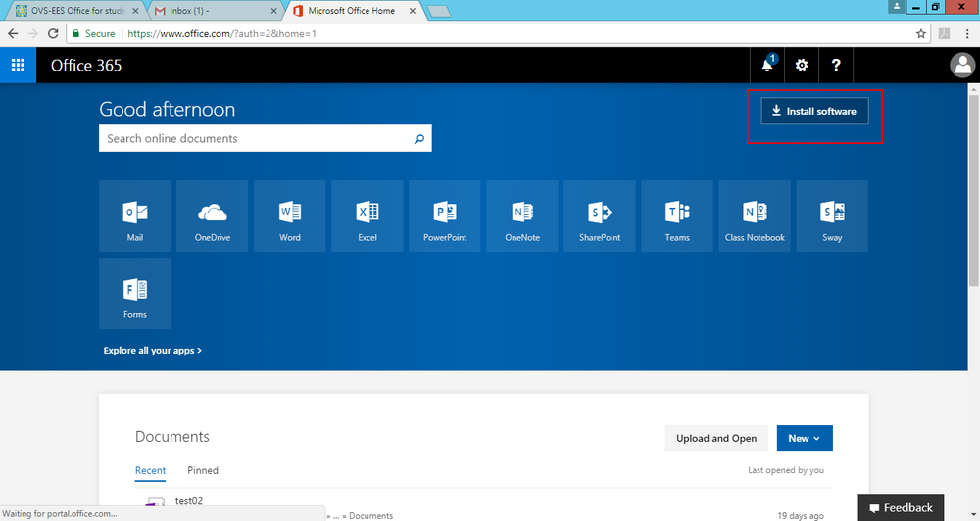980x521 pixels.
Task: Click Install software button
Action: [x=815, y=111]
